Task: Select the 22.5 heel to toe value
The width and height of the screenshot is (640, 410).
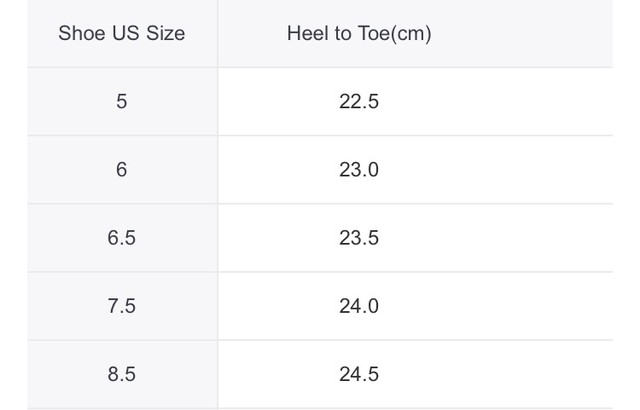Action: (359, 101)
